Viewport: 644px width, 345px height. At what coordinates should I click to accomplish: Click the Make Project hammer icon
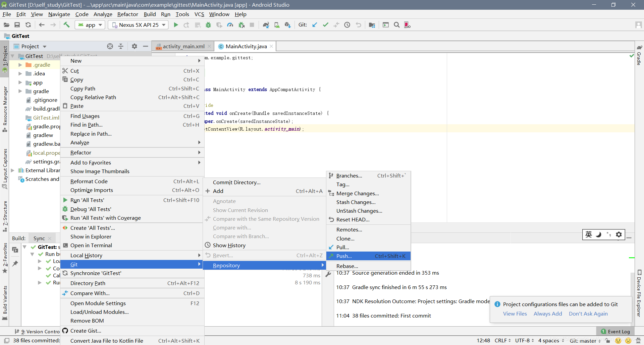tap(66, 25)
